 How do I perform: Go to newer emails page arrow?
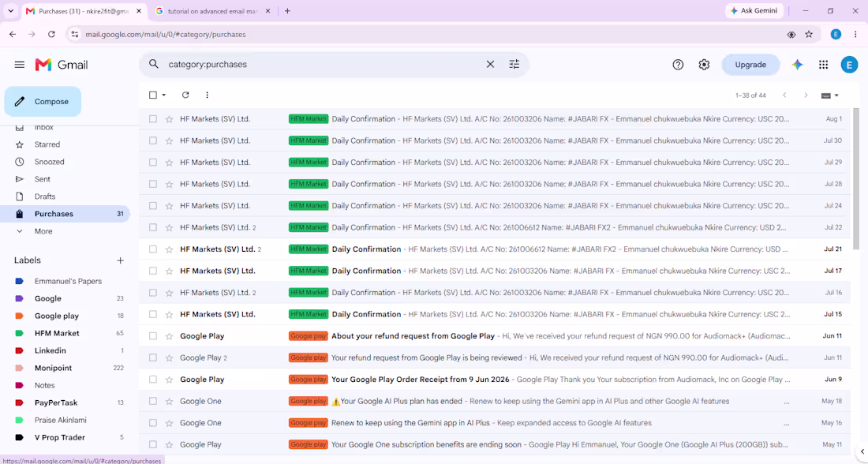point(784,95)
